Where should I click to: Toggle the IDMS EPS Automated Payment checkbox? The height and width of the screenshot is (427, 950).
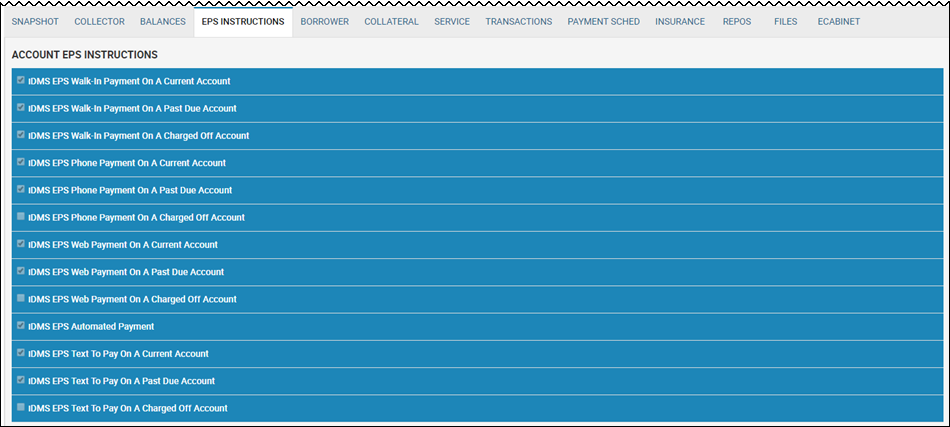21,325
